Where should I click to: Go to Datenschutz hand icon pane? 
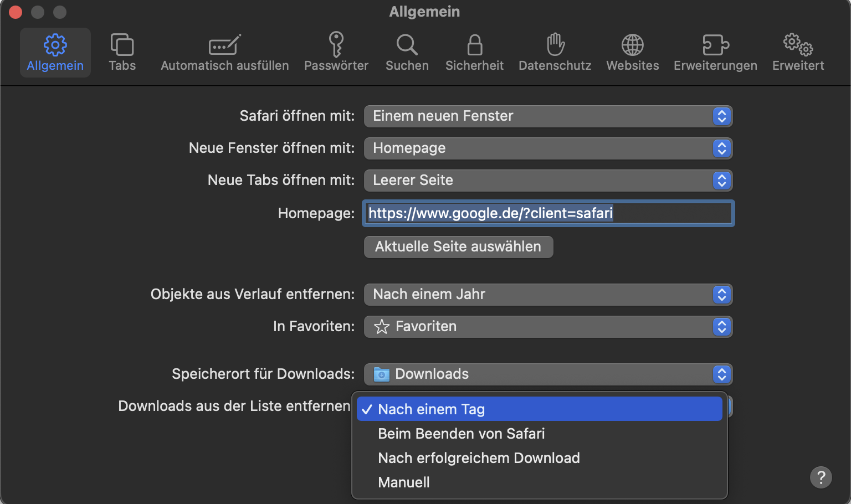[x=555, y=53]
